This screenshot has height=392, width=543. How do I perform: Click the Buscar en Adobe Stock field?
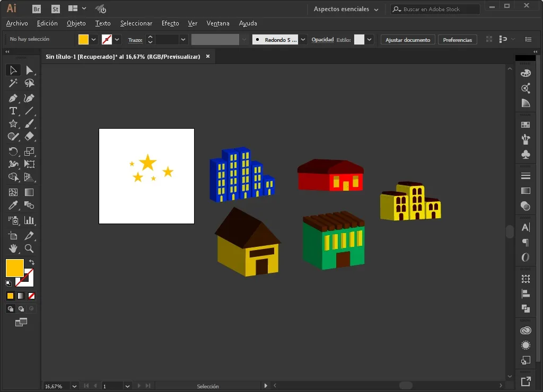[x=435, y=9]
